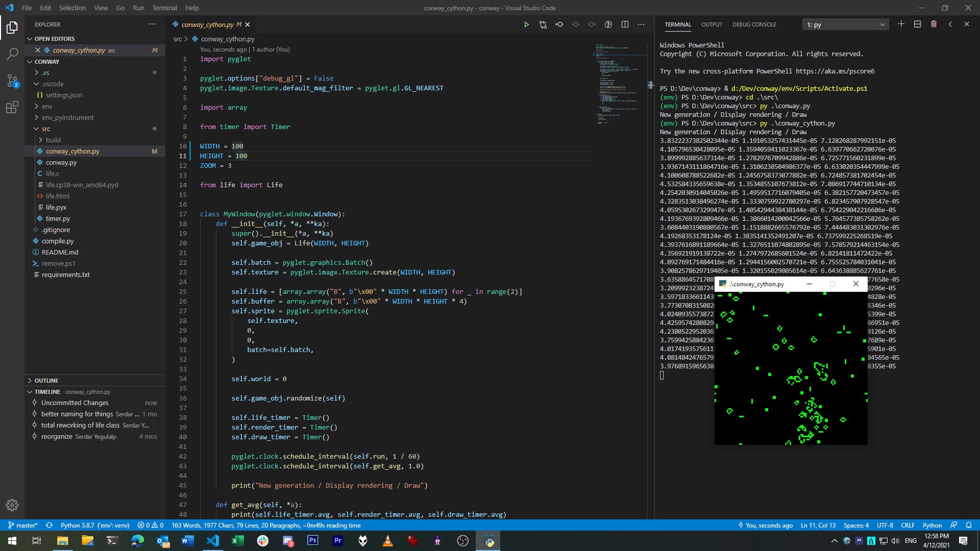The height and width of the screenshot is (551, 980).
Task: Open the Extensions view in activity bar
Action: [12, 107]
